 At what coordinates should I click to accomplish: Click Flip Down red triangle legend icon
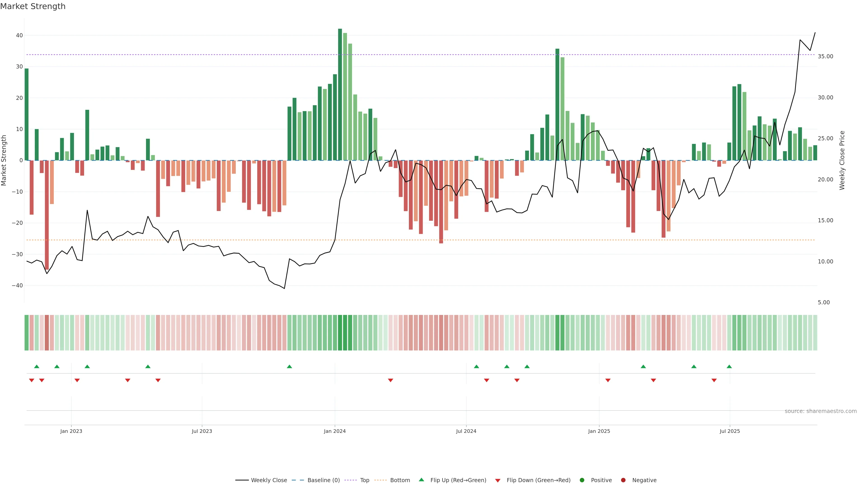(498, 480)
